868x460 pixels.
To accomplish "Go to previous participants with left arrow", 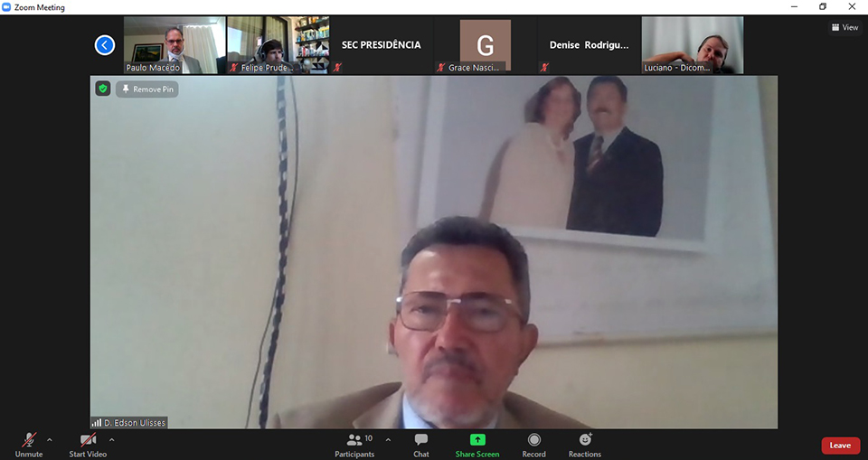I will [105, 45].
